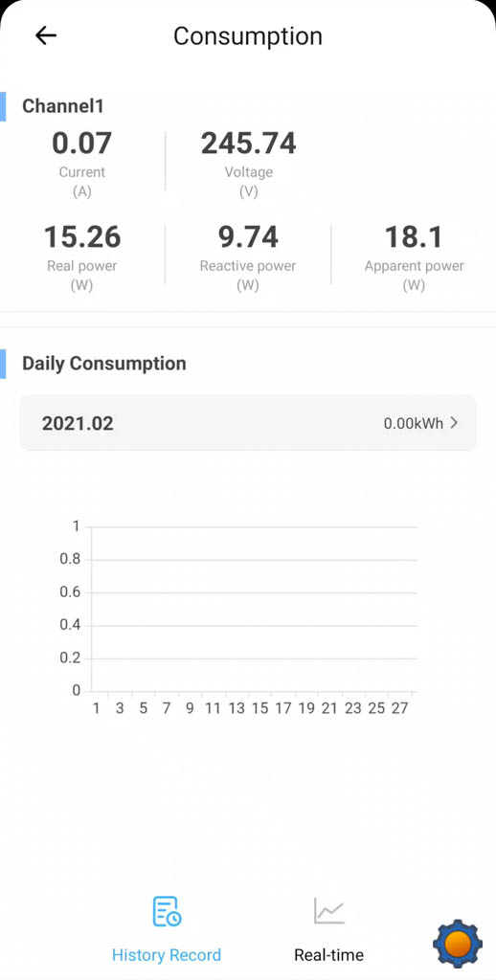Select day 13 on chart axis
The width and height of the screenshot is (496, 980).
237,708
